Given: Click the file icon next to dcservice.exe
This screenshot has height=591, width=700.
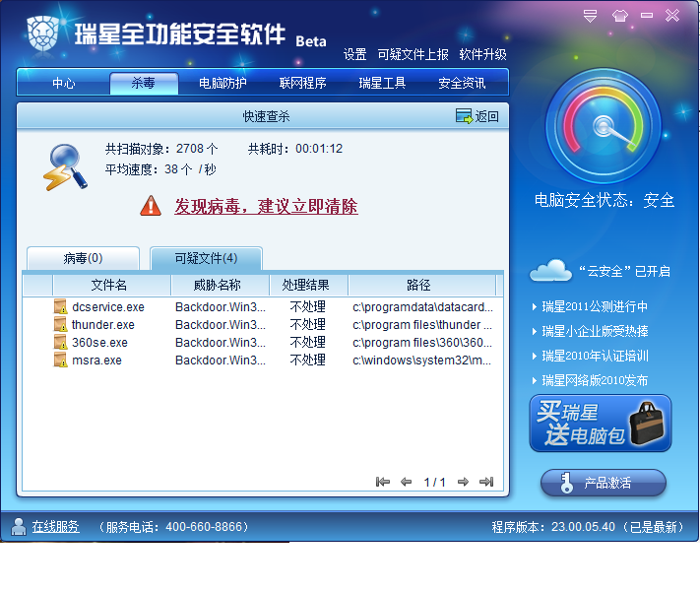Looking at the screenshot, I should point(60,307).
